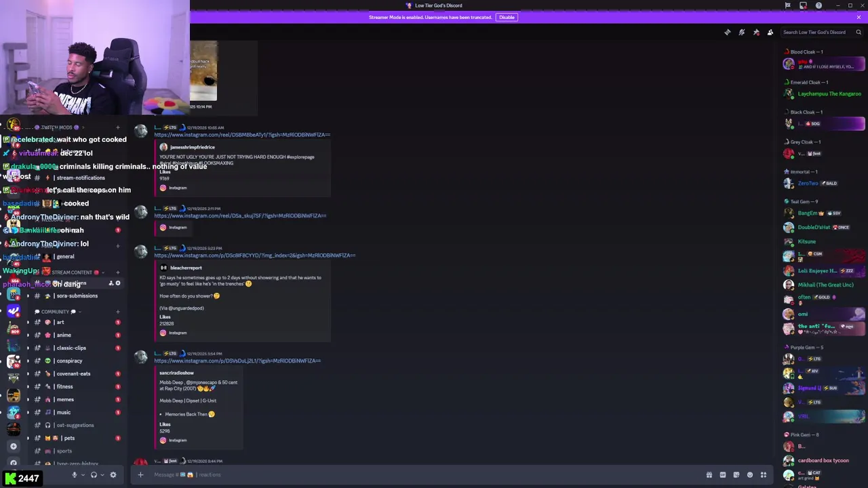
Task: Select member ZeroTwo in member list
Action: pyautogui.click(x=823, y=183)
